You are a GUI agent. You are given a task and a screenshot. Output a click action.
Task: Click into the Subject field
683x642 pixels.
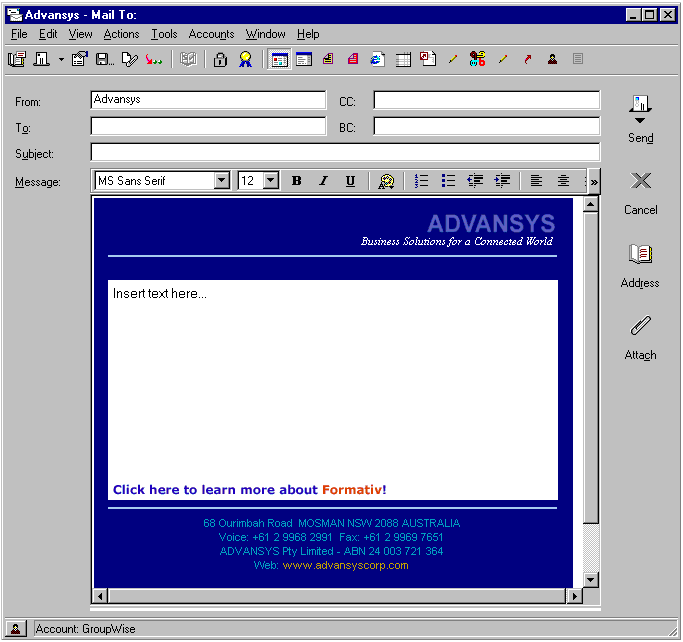[x=345, y=152]
